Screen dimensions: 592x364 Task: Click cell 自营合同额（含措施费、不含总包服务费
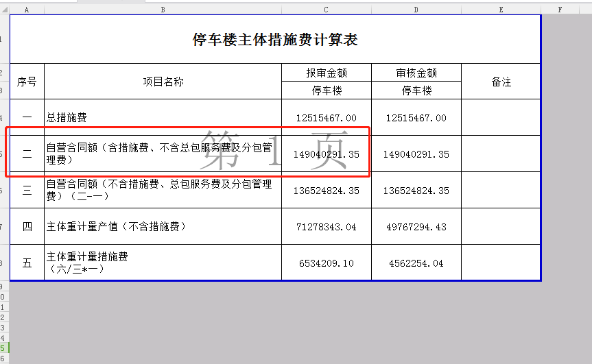pyautogui.click(x=163, y=154)
